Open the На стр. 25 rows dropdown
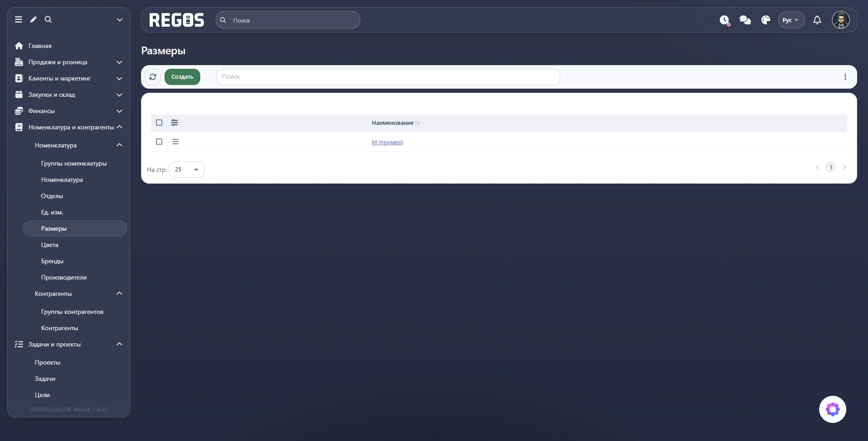Viewport: 868px width, 441px height. coord(187,170)
